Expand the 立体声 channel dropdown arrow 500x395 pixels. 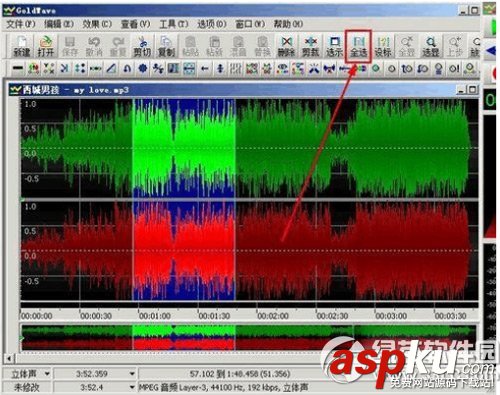point(47,374)
